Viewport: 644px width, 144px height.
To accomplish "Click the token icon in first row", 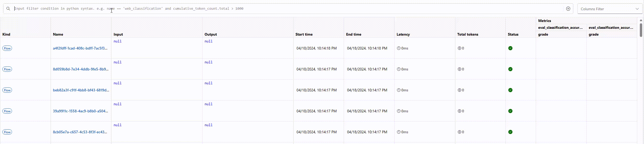I will (x=460, y=48).
